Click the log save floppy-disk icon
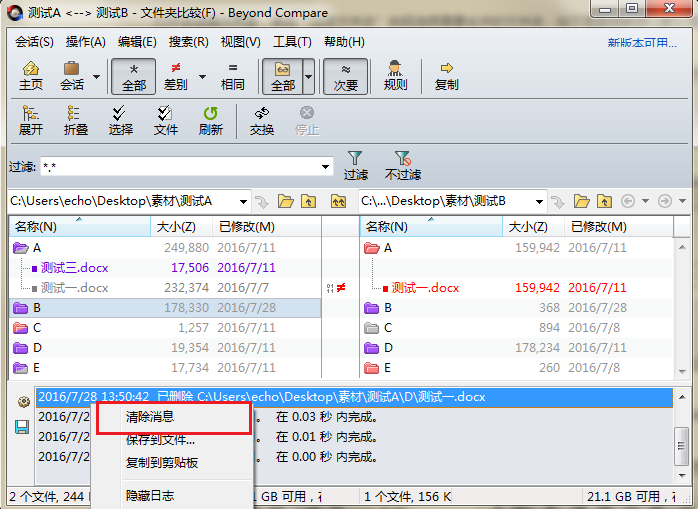Screen dimensions: 698x509 (x=22, y=427)
